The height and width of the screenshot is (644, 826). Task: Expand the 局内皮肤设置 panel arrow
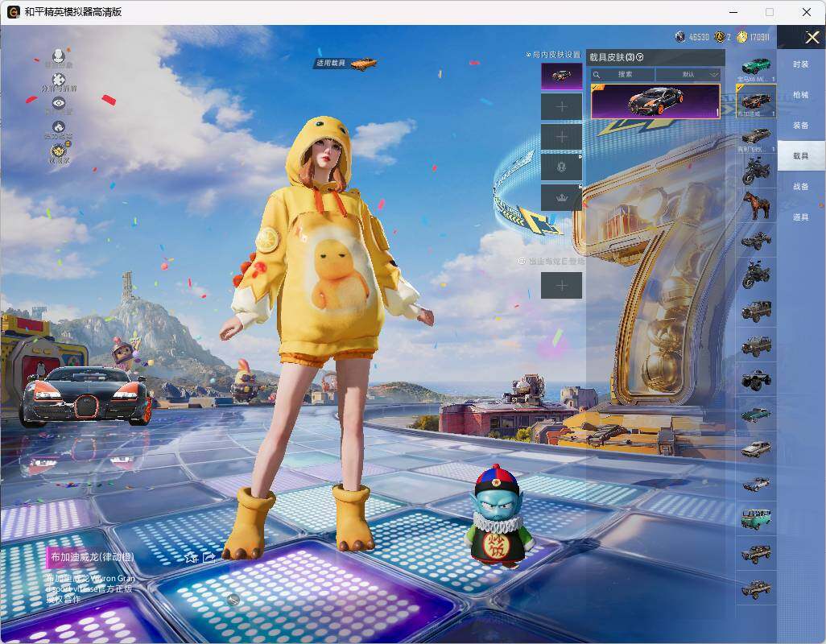528,54
